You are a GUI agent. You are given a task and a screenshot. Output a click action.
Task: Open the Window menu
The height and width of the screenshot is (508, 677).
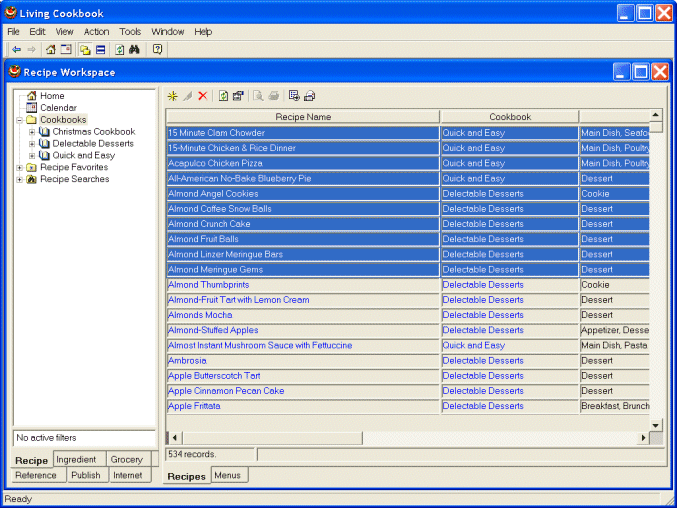click(168, 32)
